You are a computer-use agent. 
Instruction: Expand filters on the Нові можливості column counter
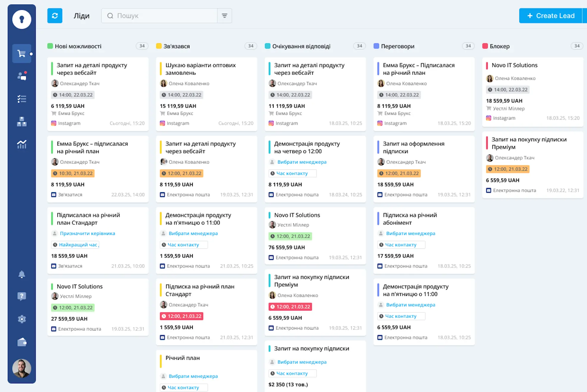142,46
